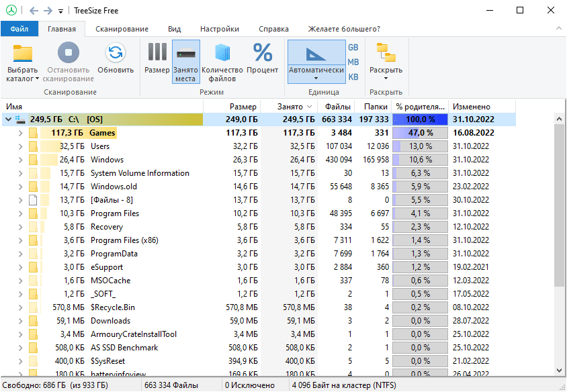Toggle Занято места allocated space mode

(185, 54)
